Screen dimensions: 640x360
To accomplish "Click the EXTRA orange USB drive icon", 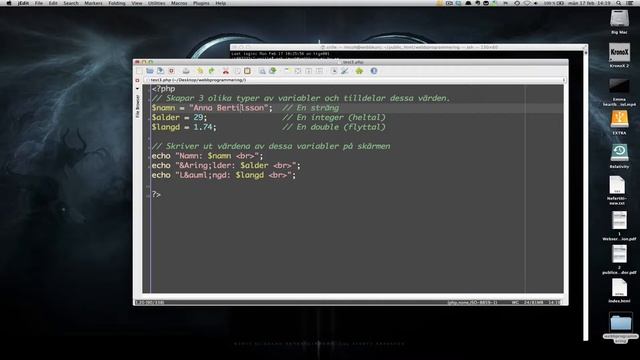I will pos(619,120).
